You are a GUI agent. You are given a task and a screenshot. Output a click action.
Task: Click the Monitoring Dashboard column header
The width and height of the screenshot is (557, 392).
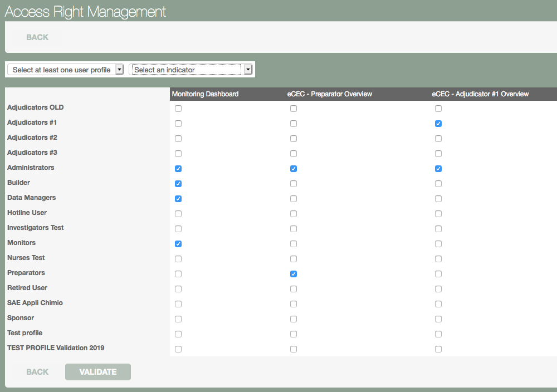(x=205, y=94)
